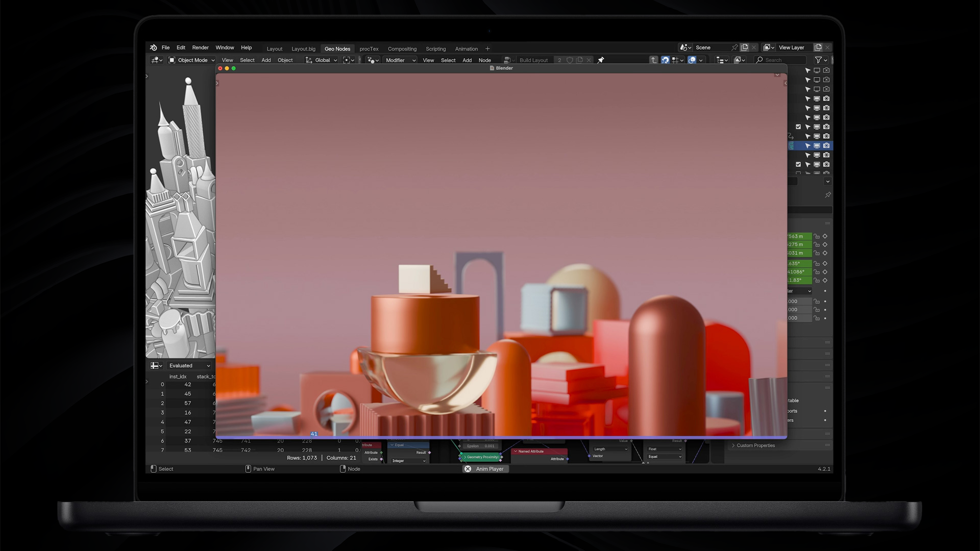The image size is (980, 551).
Task: Switch to the Layout.big workspace tab
Action: pyautogui.click(x=304, y=49)
